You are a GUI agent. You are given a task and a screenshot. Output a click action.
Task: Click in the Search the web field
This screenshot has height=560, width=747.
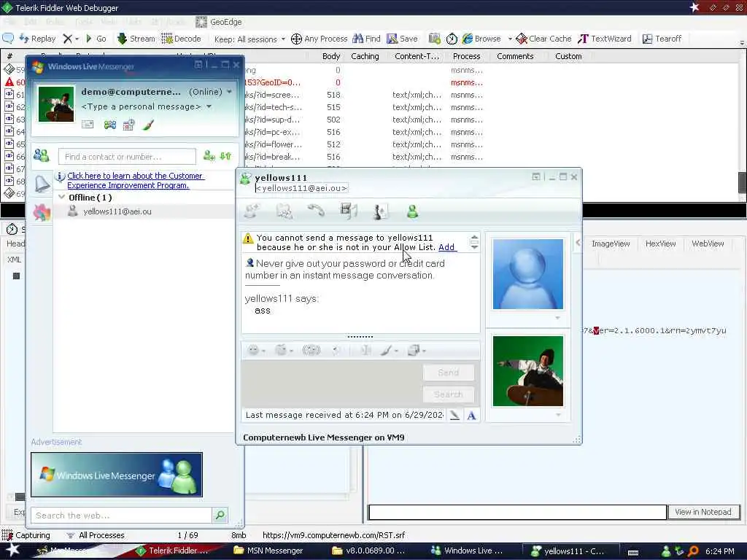coord(122,516)
